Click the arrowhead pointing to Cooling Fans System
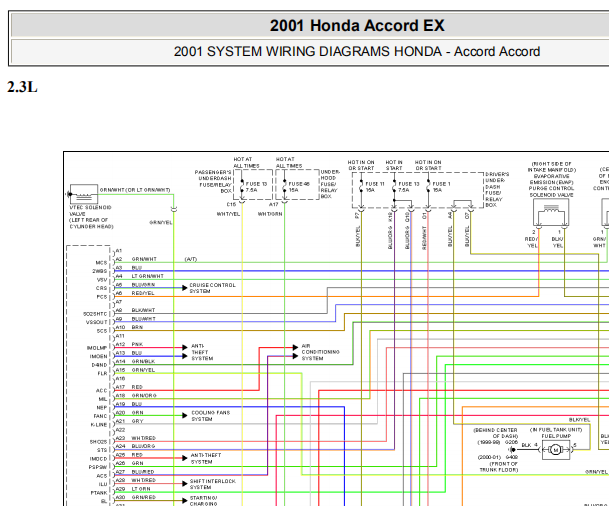The image size is (609, 506). tap(185, 416)
